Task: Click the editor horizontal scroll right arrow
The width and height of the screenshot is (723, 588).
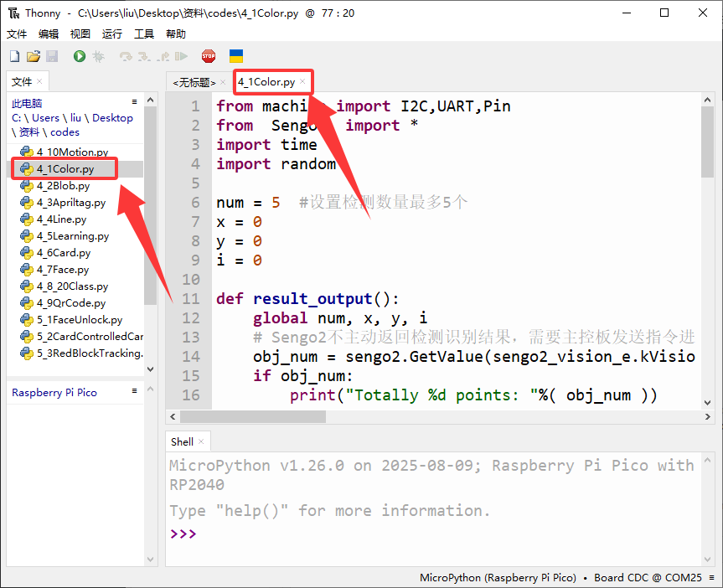Action: 707,417
